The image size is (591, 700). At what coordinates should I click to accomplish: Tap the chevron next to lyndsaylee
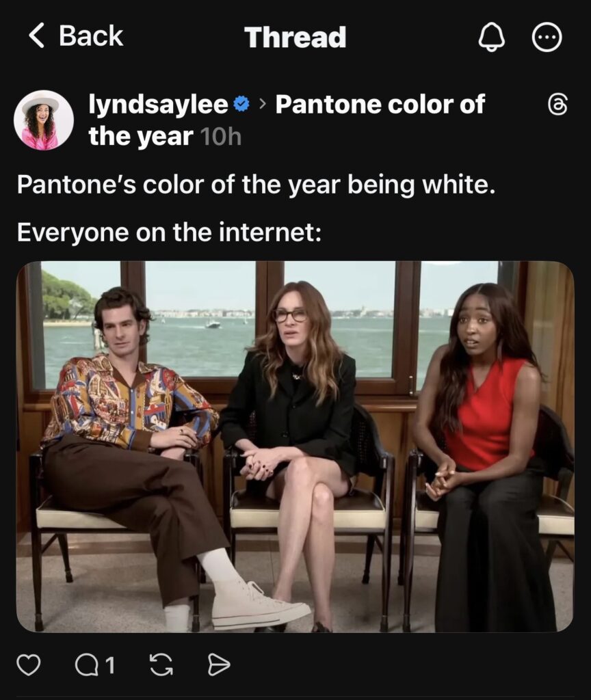(x=262, y=105)
